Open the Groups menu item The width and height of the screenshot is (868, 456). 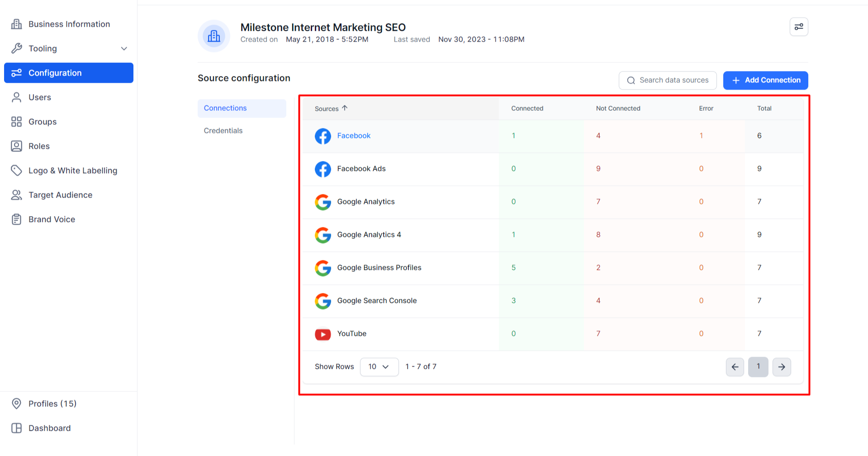69,122
